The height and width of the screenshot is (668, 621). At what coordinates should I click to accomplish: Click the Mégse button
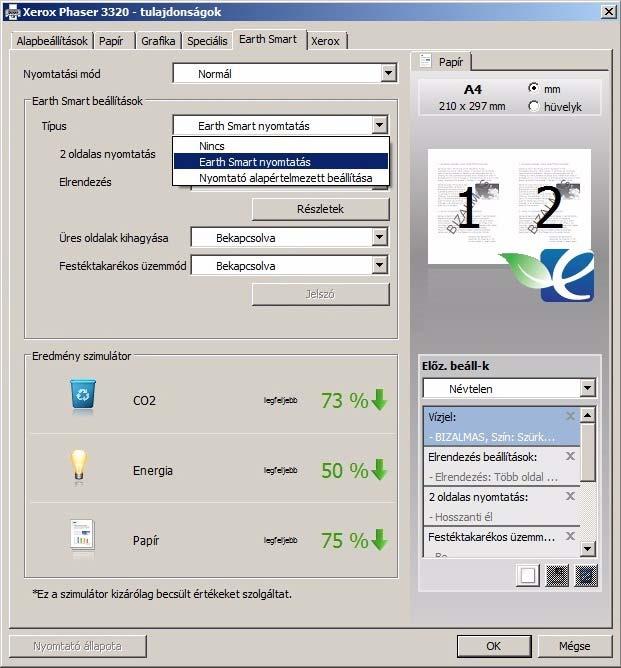coord(575,646)
